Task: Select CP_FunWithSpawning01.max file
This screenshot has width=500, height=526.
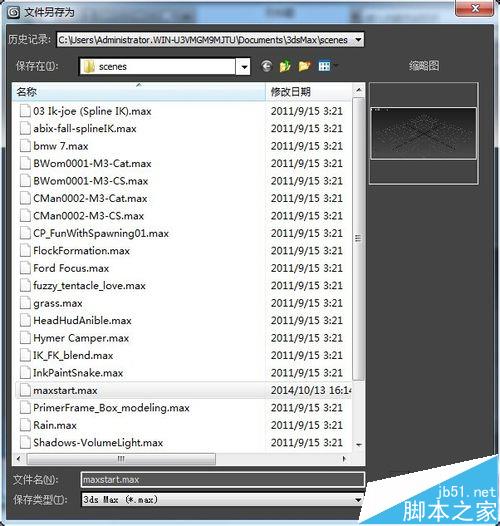Action: coord(101,233)
